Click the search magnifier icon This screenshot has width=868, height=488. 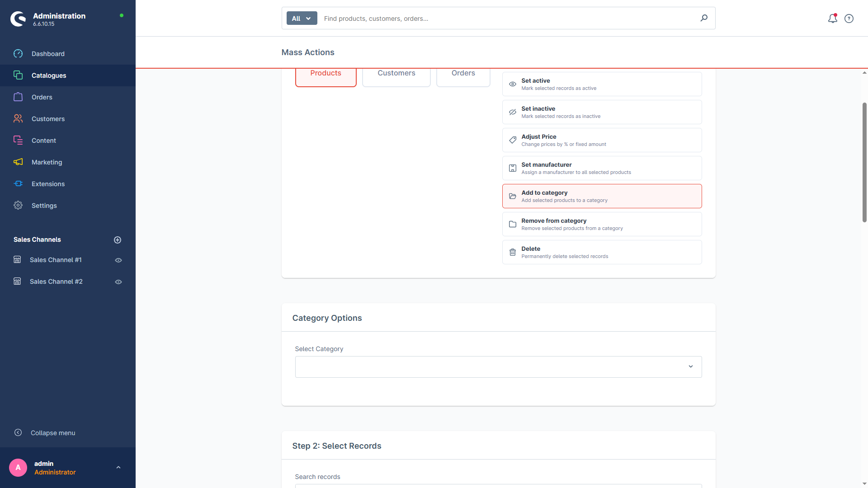pos(704,18)
